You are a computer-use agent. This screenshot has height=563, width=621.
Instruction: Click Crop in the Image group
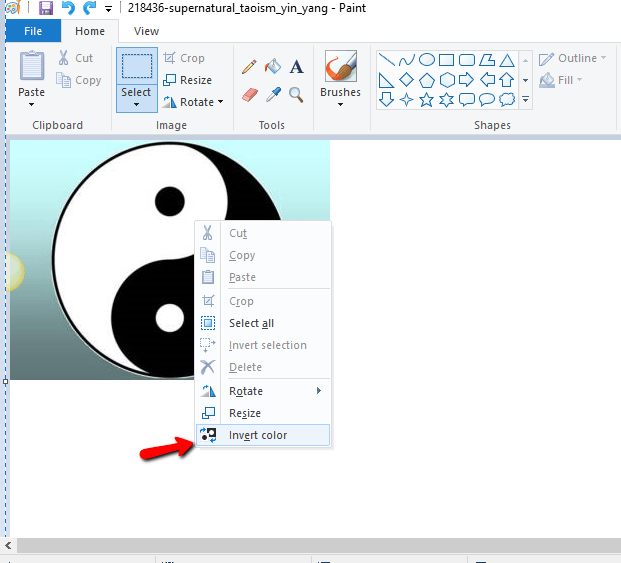click(x=184, y=58)
